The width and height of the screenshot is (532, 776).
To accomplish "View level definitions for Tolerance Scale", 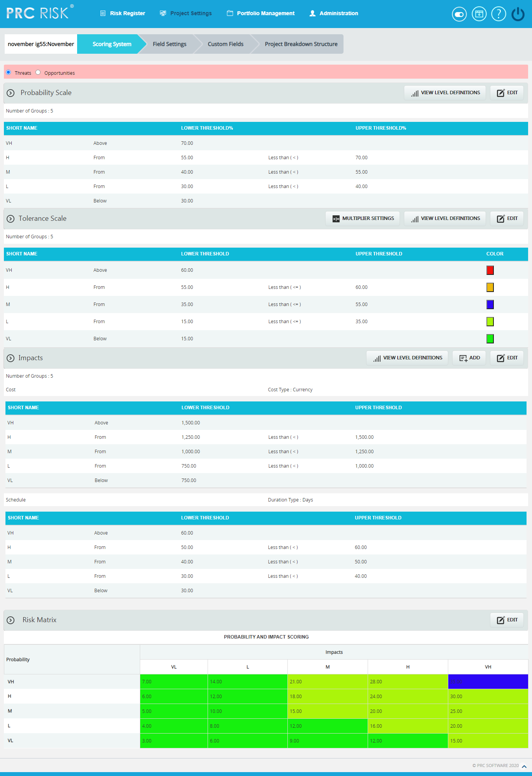I will (445, 218).
